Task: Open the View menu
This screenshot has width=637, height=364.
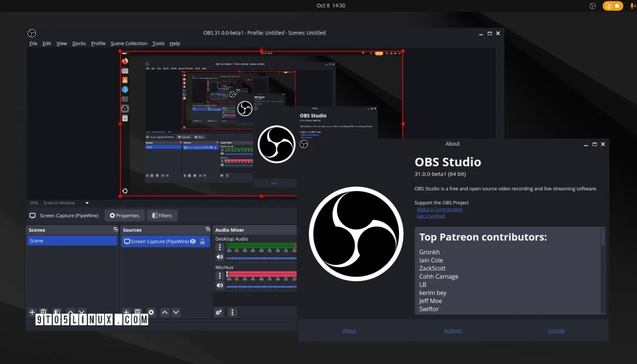Action: pyautogui.click(x=62, y=43)
